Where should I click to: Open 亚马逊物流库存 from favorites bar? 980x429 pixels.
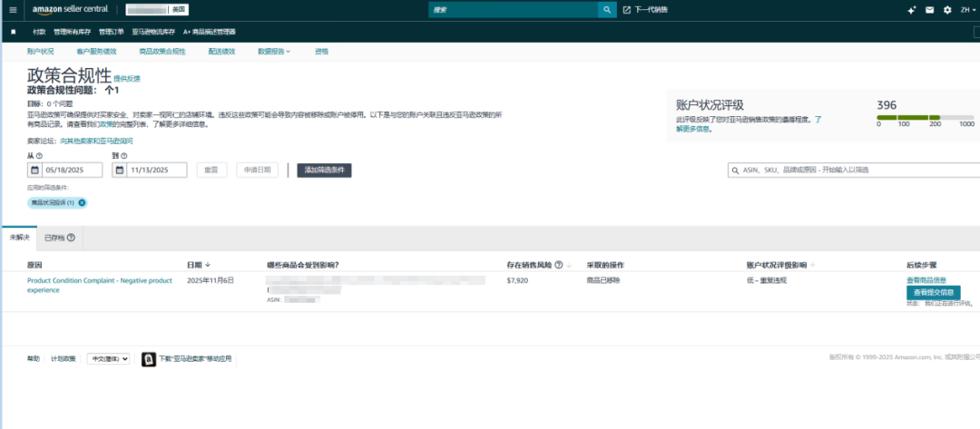point(153,32)
